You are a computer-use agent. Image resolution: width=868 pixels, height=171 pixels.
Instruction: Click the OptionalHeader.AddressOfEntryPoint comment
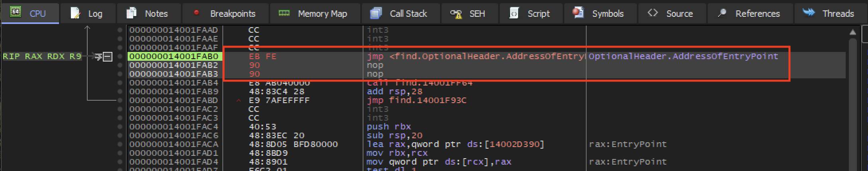click(683, 56)
